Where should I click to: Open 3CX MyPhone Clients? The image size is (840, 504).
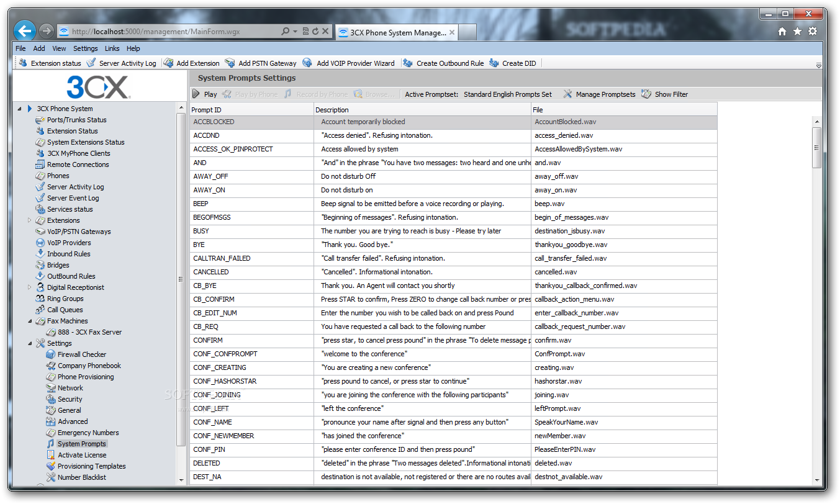[78, 153]
